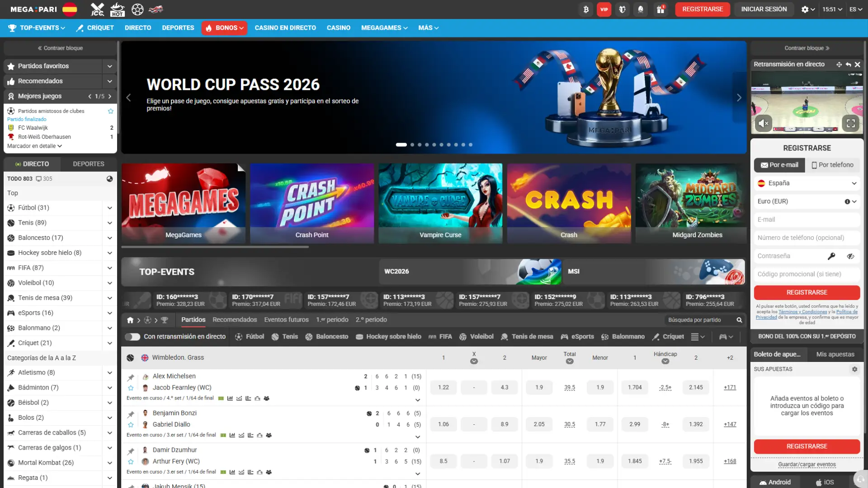Open the VIP badge icon

[604, 9]
